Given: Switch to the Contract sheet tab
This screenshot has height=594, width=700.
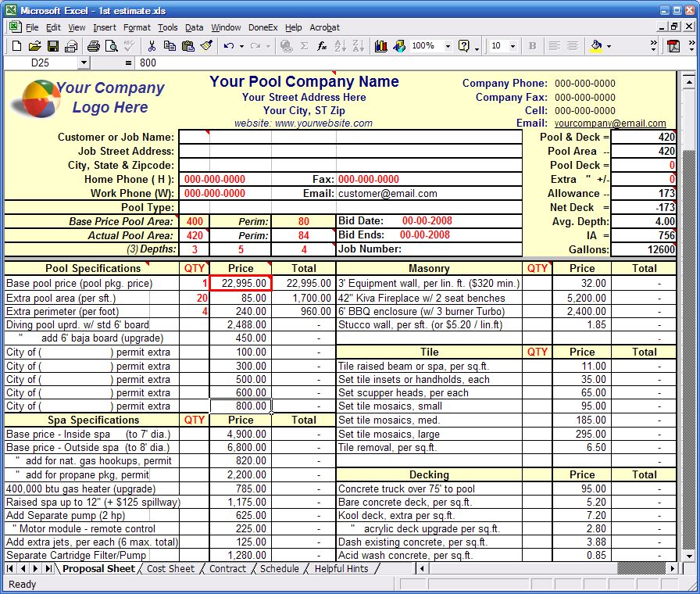Looking at the screenshot, I should tap(227, 568).
